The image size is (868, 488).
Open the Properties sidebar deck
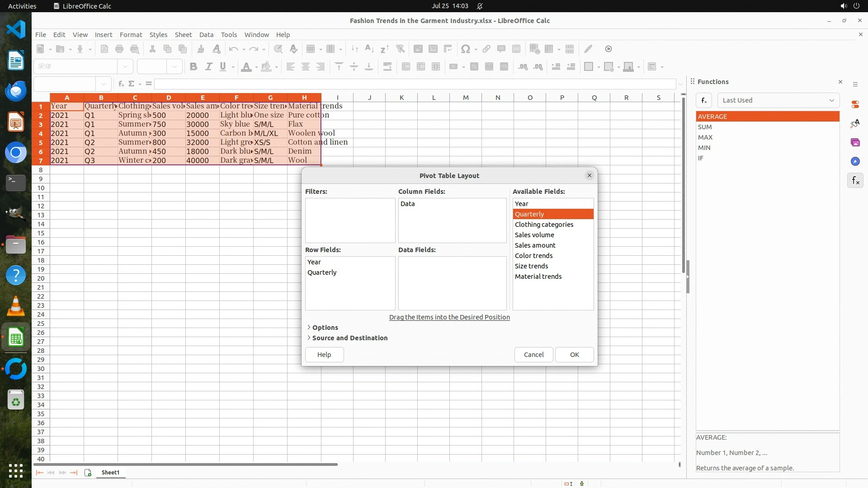point(855,104)
